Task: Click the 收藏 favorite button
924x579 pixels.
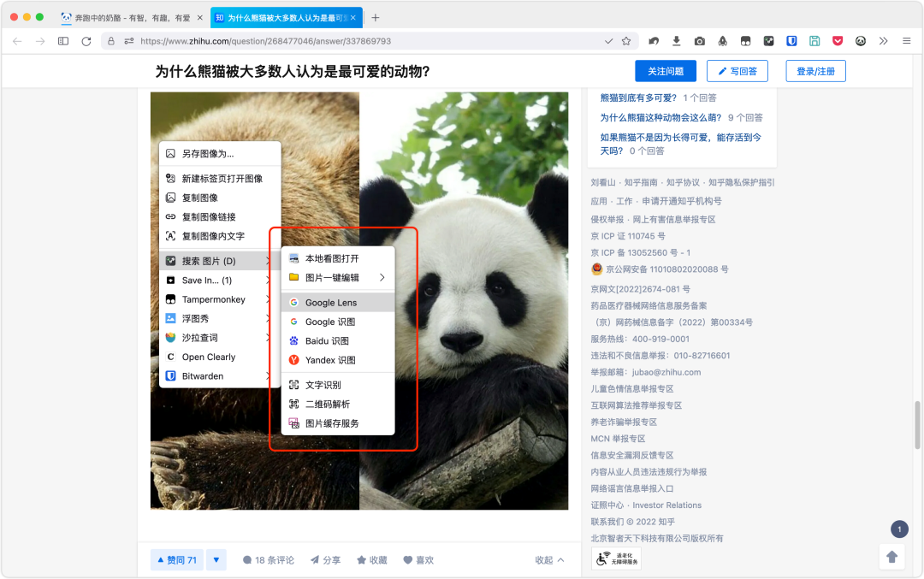Action: coord(372,560)
